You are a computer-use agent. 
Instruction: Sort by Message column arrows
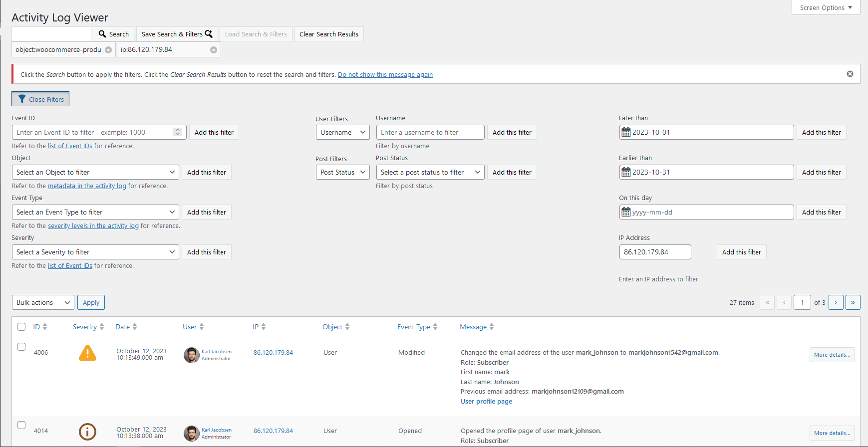pos(492,327)
